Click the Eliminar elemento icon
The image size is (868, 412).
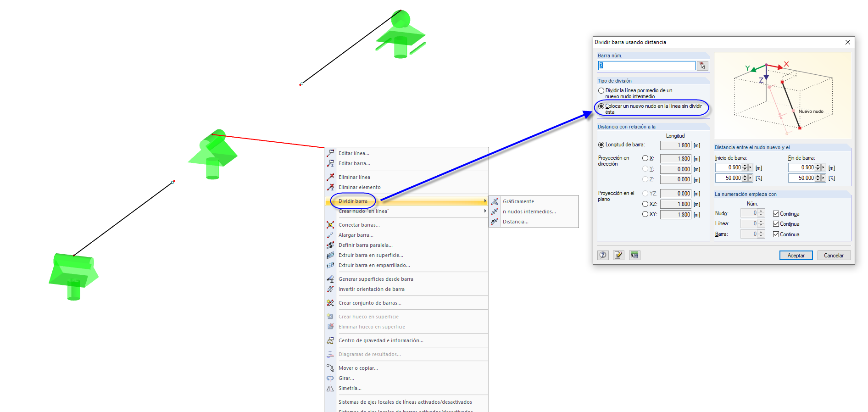point(330,187)
